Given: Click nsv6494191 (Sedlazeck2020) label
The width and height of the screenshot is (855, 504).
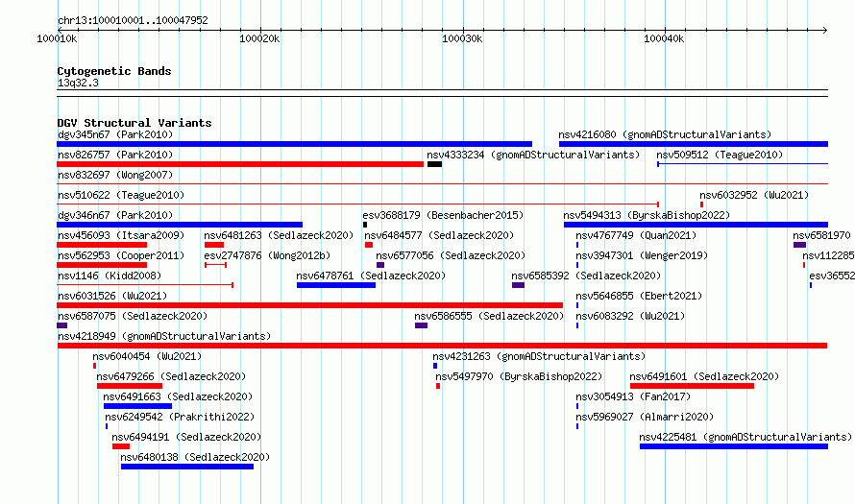Looking at the screenshot, I should pyautogui.click(x=186, y=437).
